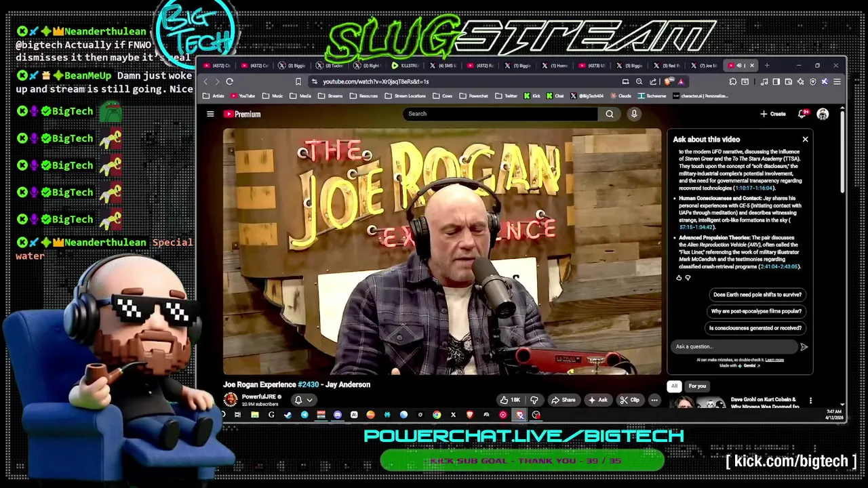Ask 'Why are post-apocalypse films popular?'
This screenshot has height=488, width=868.
click(756, 311)
